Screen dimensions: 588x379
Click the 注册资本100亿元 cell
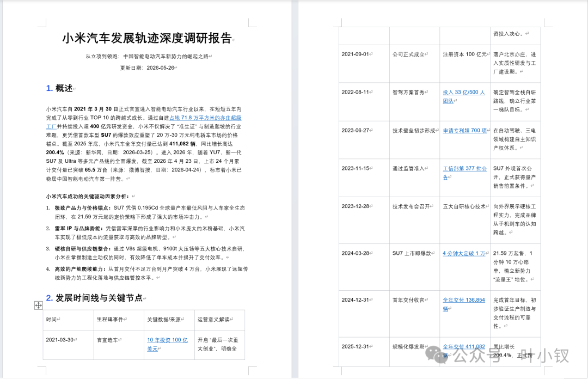pos(465,64)
